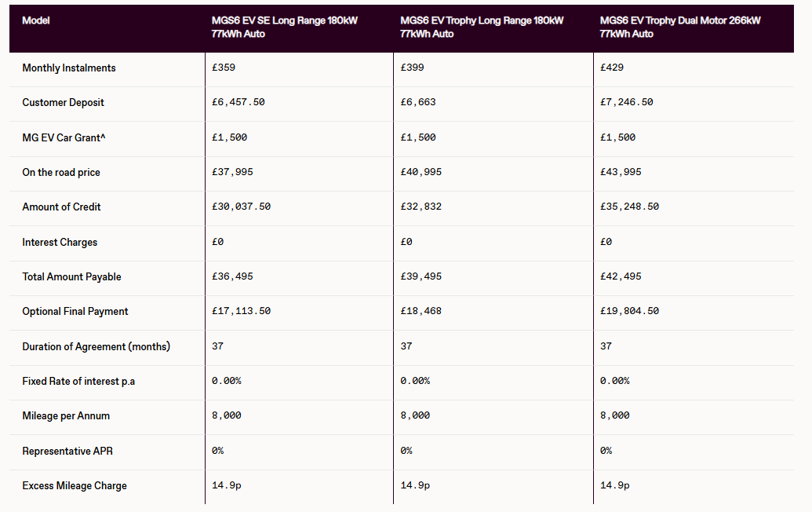Select MGS6 EV Trophy Dual Motor header

point(679,27)
